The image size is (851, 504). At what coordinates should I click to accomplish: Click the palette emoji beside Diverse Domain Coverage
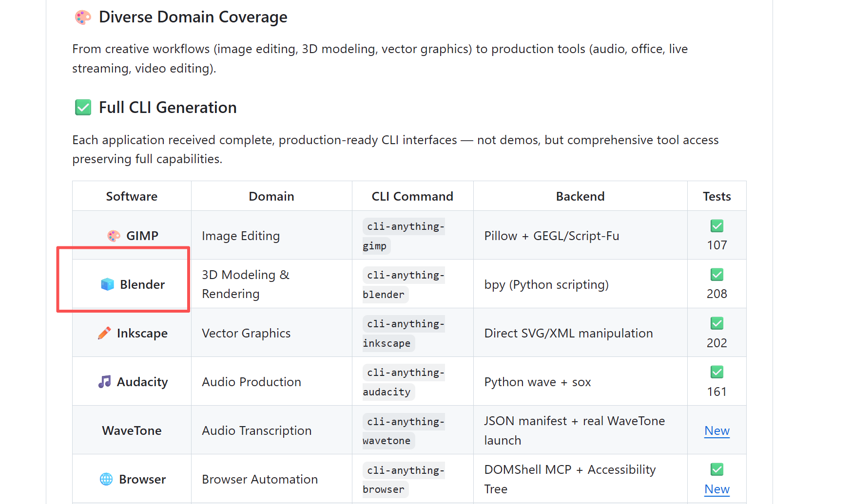pos(83,18)
